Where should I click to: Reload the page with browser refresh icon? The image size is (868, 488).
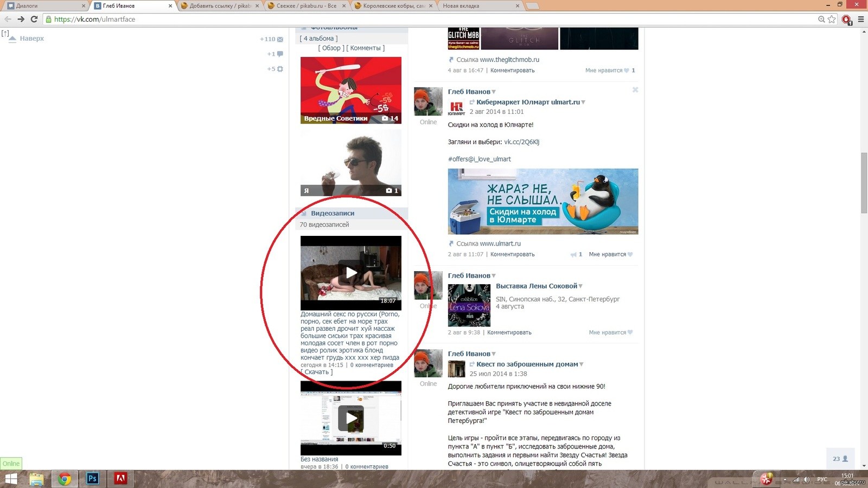click(x=34, y=19)
